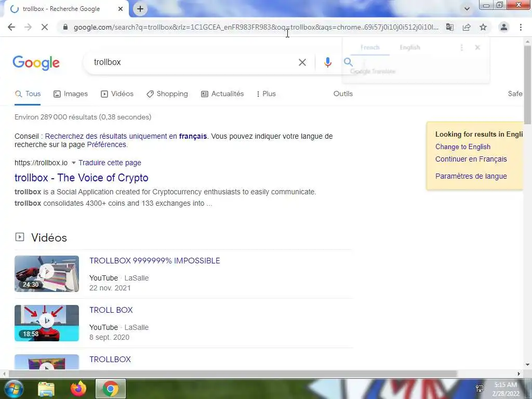Click the vertical scrollbar thumb

tap(527, 84)
